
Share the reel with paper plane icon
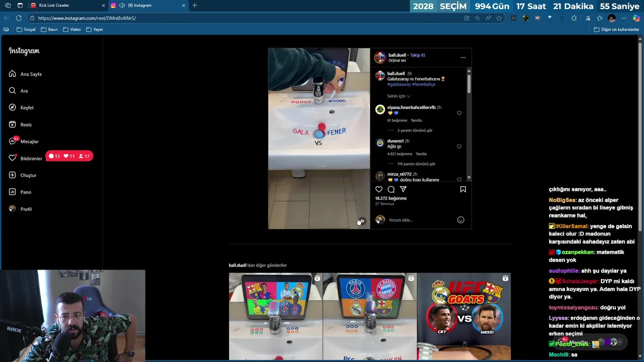403,190
